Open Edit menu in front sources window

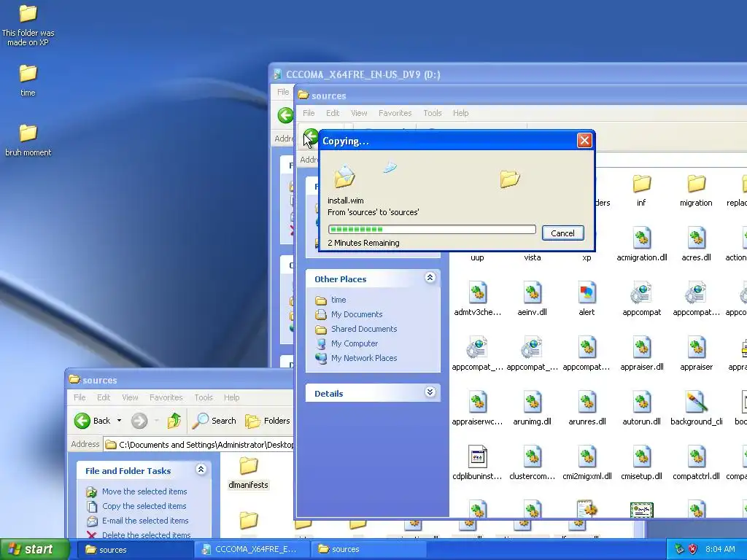coord(333,113)
